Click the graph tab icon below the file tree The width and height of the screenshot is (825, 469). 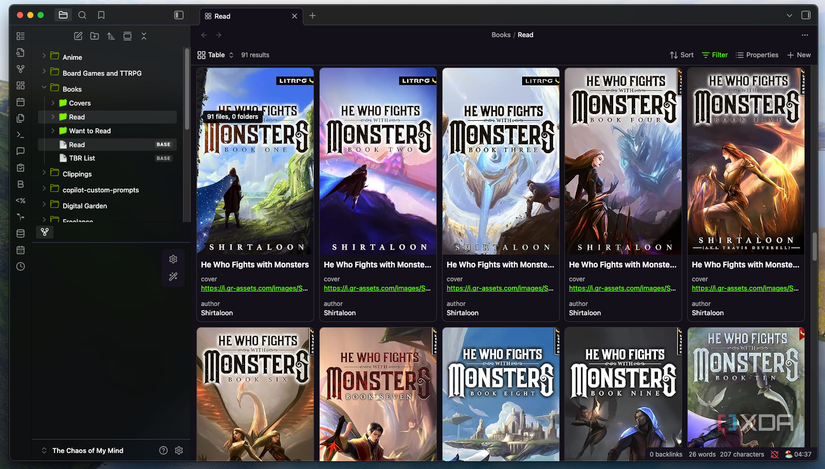(x=45, y=232)
